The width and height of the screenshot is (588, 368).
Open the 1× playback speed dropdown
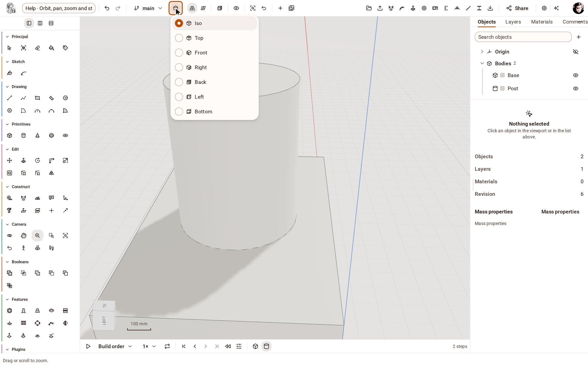[149, 346]
